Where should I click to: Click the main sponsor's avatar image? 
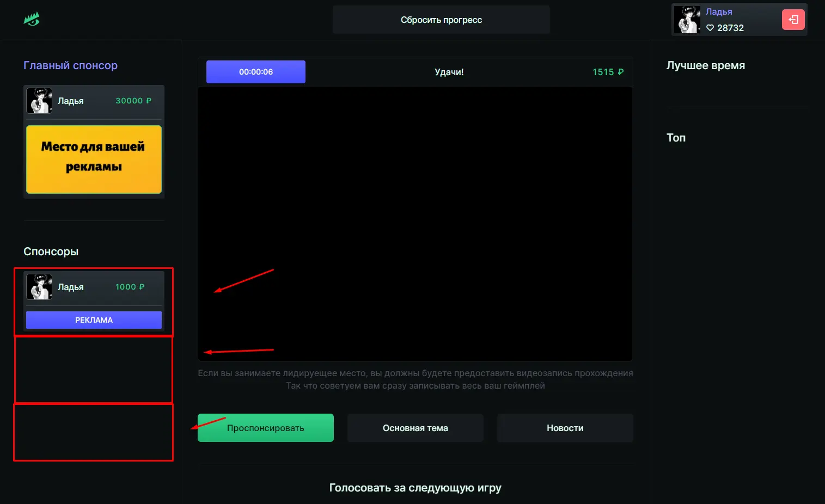tap(39, 101)
